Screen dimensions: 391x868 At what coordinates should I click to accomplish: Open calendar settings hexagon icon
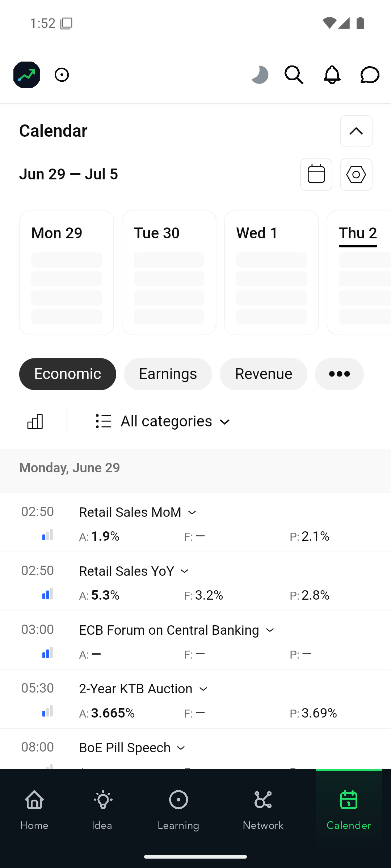(x=356, y=174)
